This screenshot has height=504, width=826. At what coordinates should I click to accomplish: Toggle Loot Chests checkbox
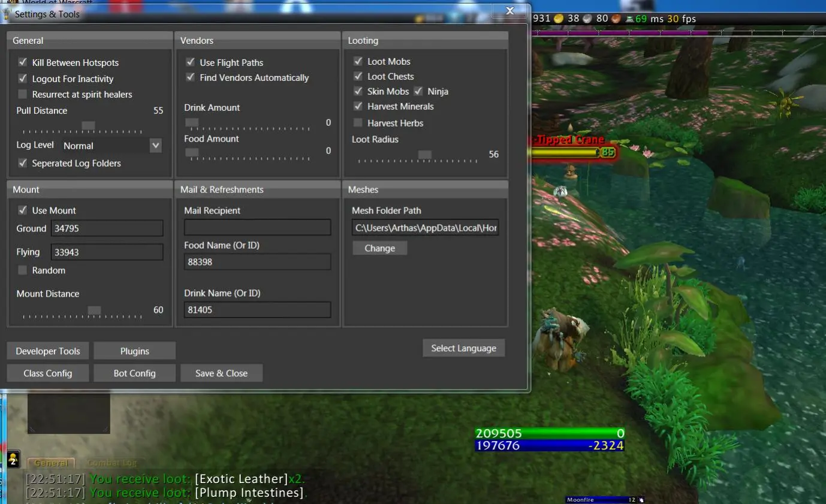tap(358, 76)
